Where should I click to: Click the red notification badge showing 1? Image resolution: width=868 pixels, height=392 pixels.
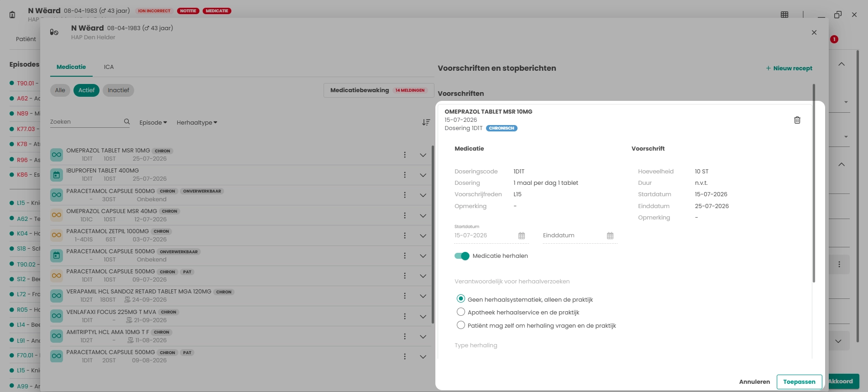tap(834, 39)
